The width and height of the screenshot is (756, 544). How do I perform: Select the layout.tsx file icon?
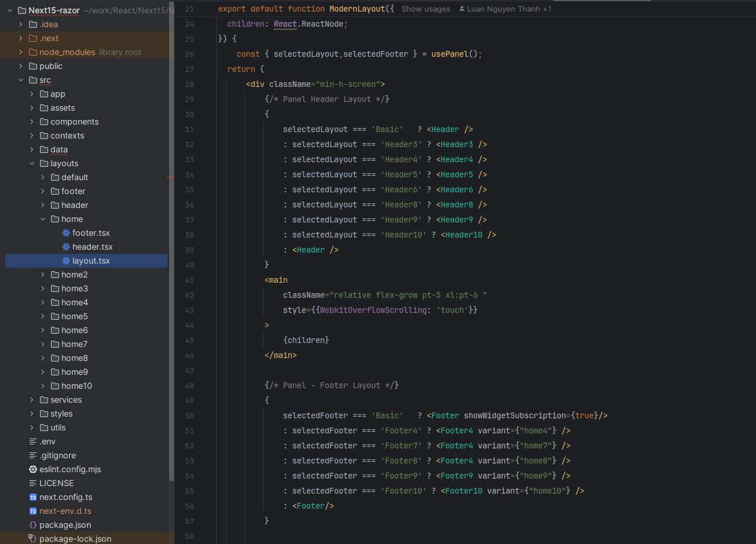pos(66,261)
